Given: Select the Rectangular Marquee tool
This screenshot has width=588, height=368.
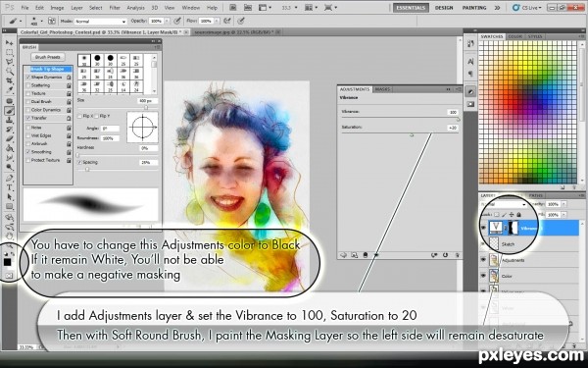Looking at the screenshot, I should [9, 52].
